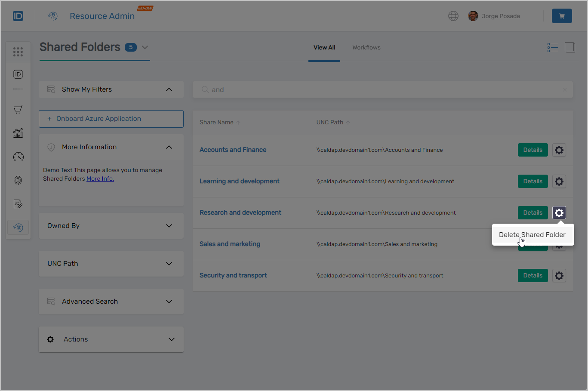Open the dashboard gauge icon in the sidebar
The width and height of the screenshot is (588, 391).
click(18, 157)
